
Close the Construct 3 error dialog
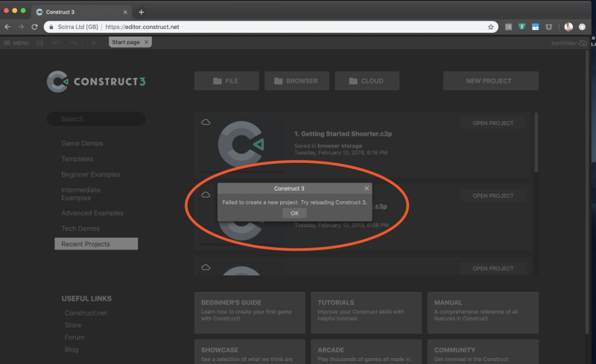[x=366, y=188]
